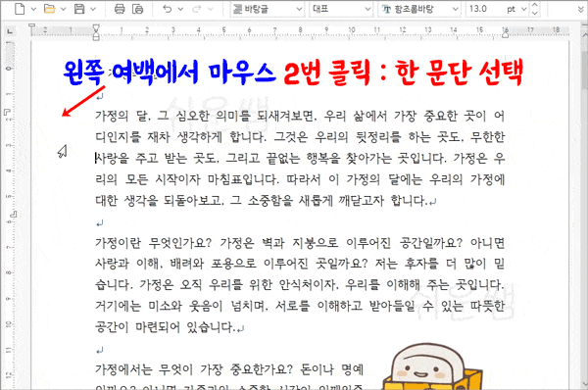Click the tab type selector at ruler corner

click(10, 31)
